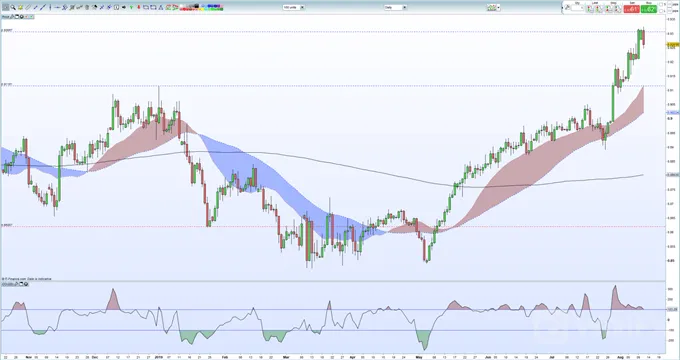Screen dimensions: 680x360
Task: Open the Price panel wrench settings
Action: (x=12, y=17)
